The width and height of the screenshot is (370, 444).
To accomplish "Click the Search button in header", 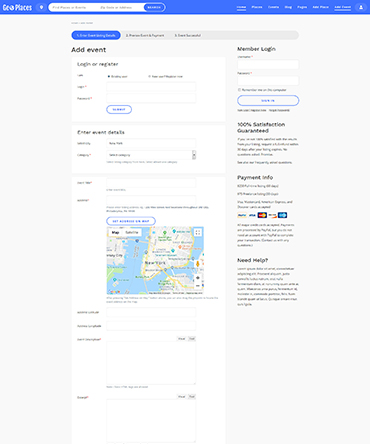I will pyautogui.click(x=154, y=7).
